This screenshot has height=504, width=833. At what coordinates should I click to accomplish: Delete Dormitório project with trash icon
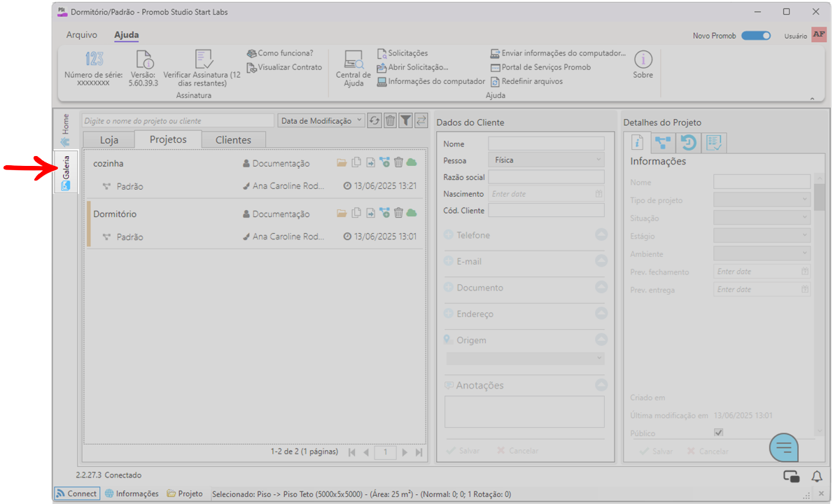click(398, 213)
